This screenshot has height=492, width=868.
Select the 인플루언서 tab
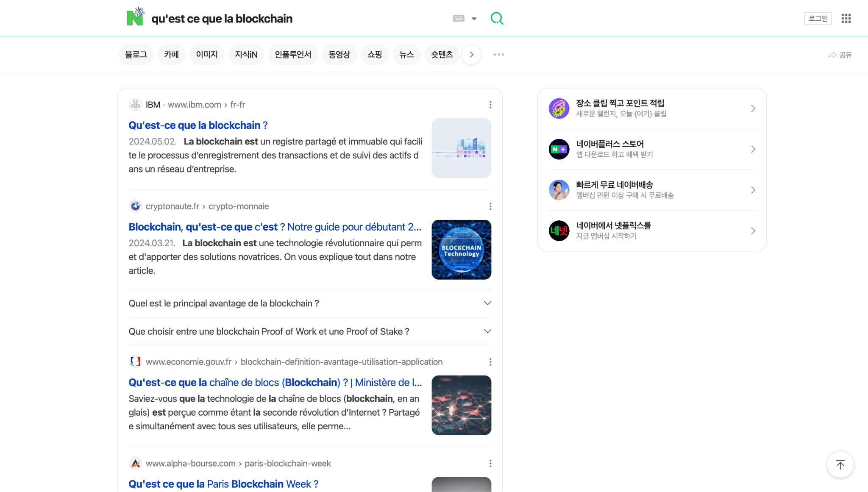tap(293, 55)
